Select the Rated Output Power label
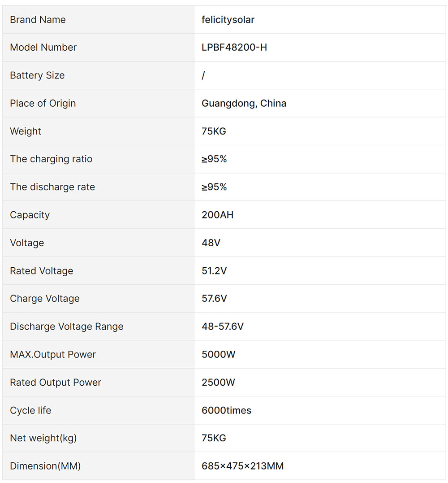The image size is (448, 483). 56,382
